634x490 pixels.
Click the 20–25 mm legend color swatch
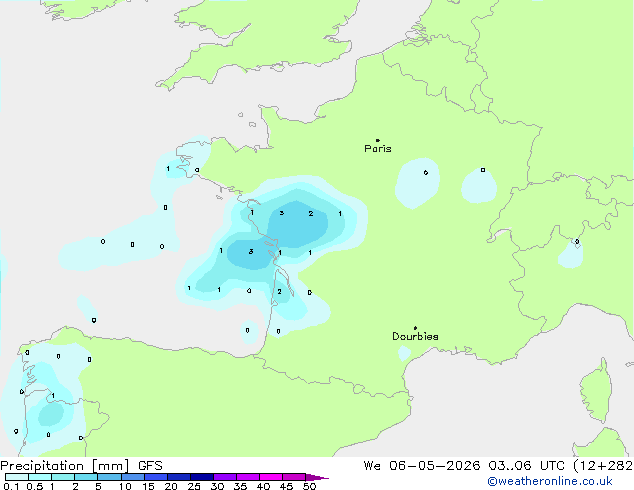coord(178,477)
